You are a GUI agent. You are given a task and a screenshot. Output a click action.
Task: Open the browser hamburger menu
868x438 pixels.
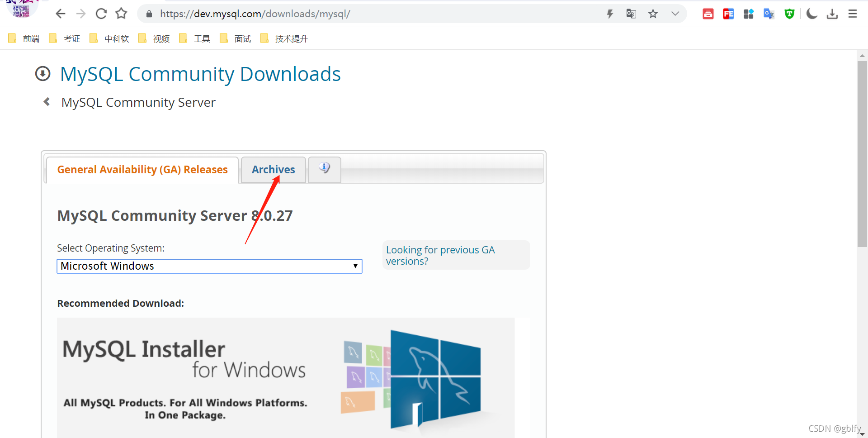[x=853, y=14]
